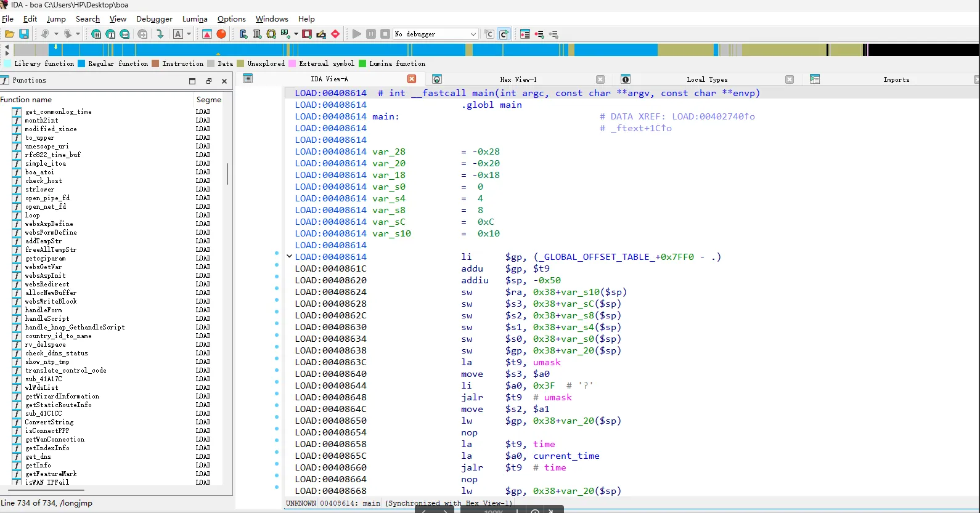Switch to the Local Types tab
The height and width of the screenshot is (513, 980).
pyautogui.click(x=706, y=79)
